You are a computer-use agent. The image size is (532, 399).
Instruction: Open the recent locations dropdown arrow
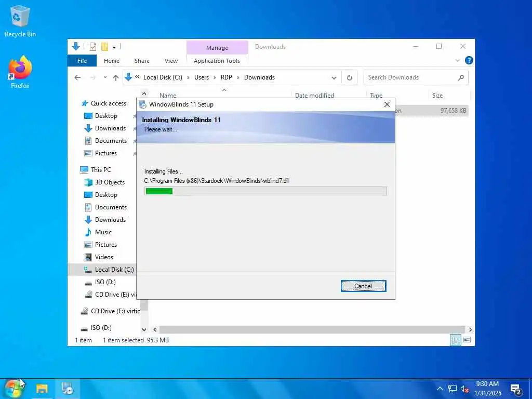pyautogui.click(x=105, y=77)
